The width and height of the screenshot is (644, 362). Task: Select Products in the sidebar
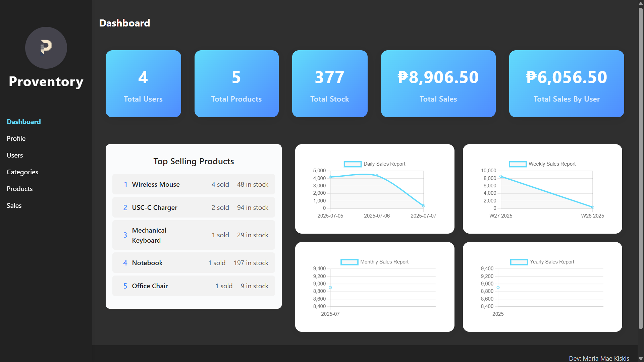[20, 189]
